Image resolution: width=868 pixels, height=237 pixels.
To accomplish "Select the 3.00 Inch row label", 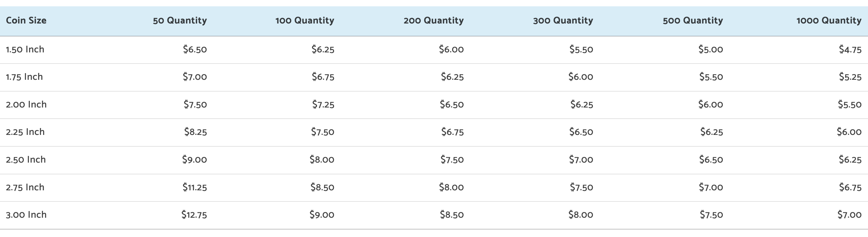I will [x=26, y=215].
